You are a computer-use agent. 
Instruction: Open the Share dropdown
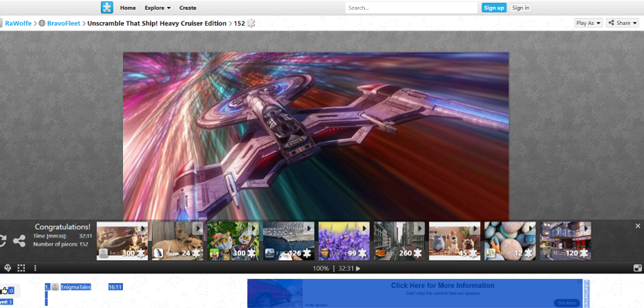622,23
